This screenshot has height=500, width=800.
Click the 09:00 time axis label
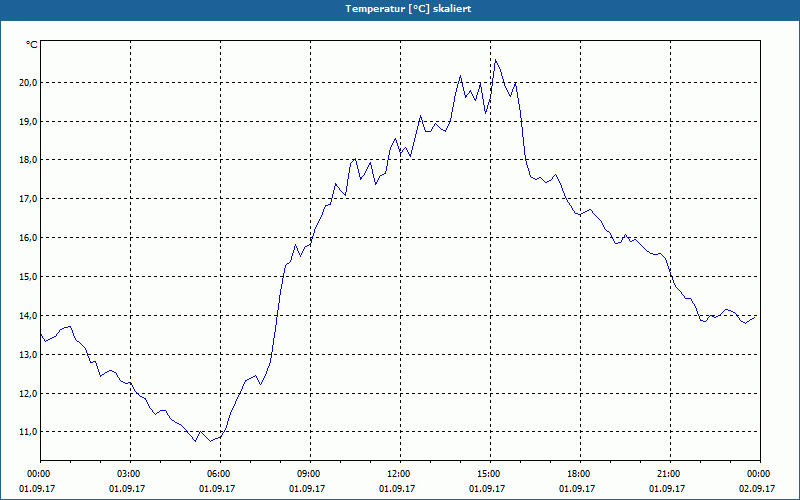[x=310, y=474]
